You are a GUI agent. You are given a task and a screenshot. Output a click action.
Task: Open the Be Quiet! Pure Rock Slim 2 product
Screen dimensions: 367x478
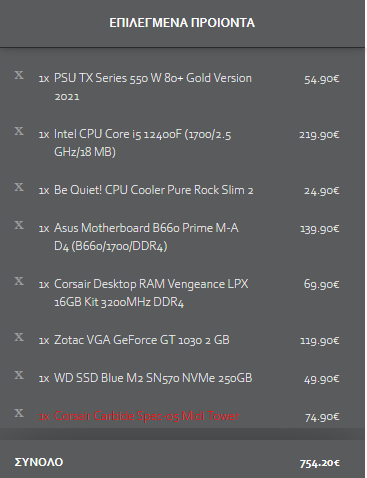click(x=154, y=190)
